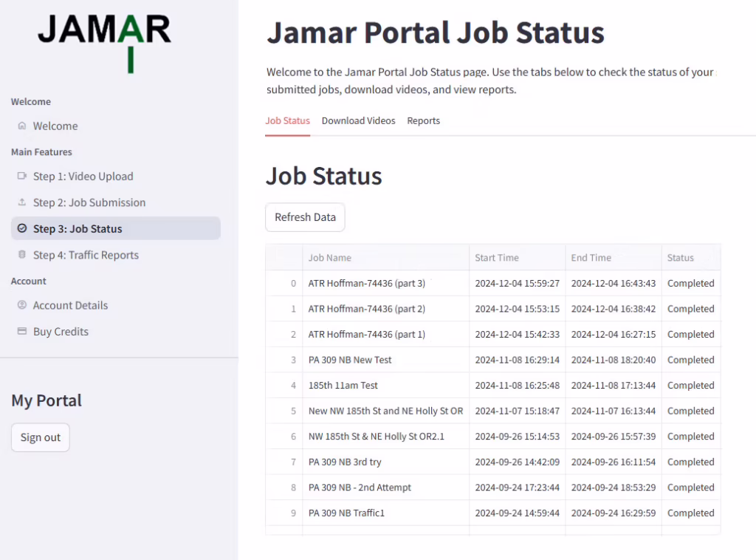756x560 pixels.
Task: Click start time 2024-09-26 15:14:53
Action: [518, 437]
